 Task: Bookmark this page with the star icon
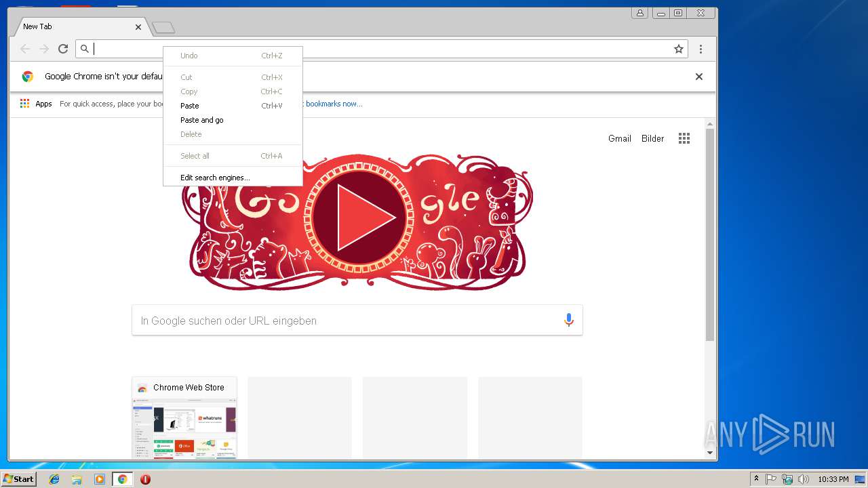pyautogui.click(x=678, y=49)
